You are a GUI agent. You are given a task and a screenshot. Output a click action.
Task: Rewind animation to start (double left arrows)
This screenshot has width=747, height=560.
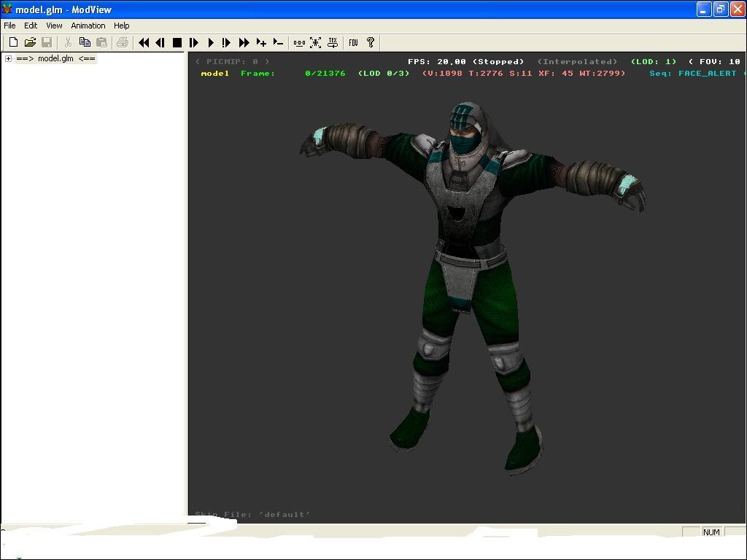pyautogui.click(x=144, y=43)
